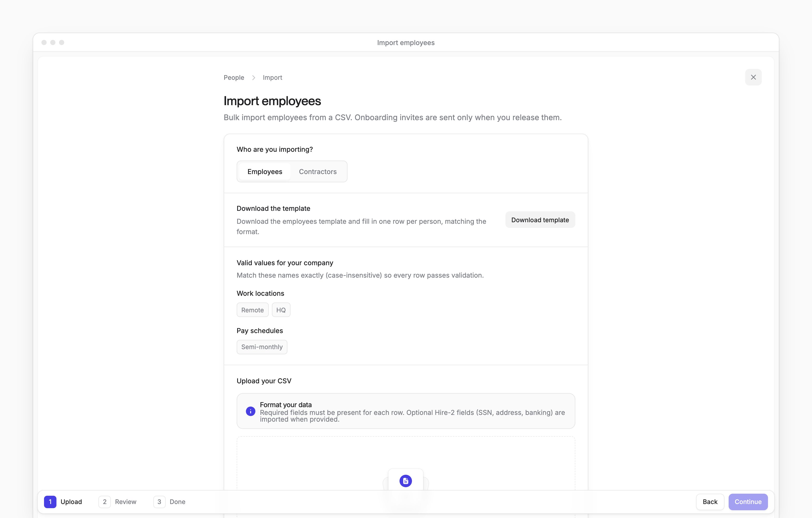Viewport: 812px width, 518px height.
Task: Switch to the Contractors segment option
Action: tap(318, 171)
